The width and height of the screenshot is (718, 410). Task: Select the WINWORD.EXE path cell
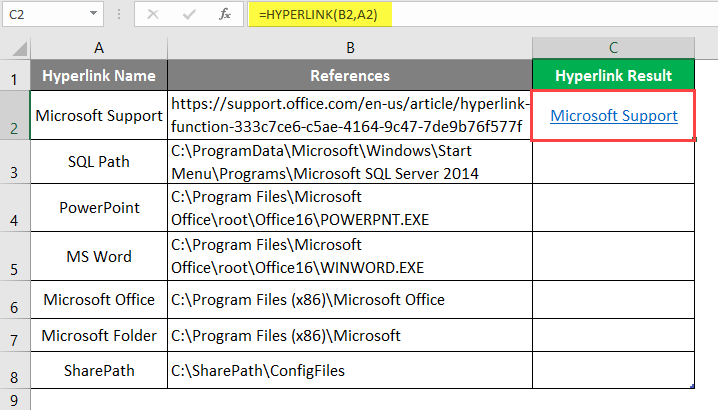(x=350, y=256)
